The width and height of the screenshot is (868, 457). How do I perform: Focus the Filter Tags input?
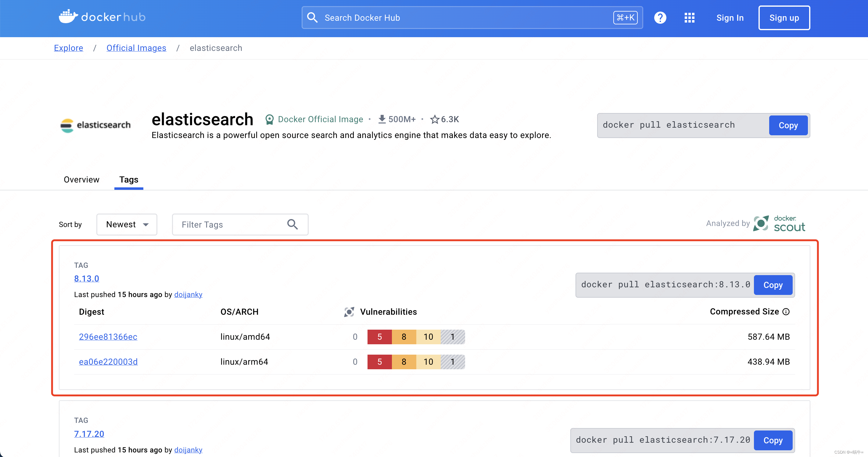240,225
